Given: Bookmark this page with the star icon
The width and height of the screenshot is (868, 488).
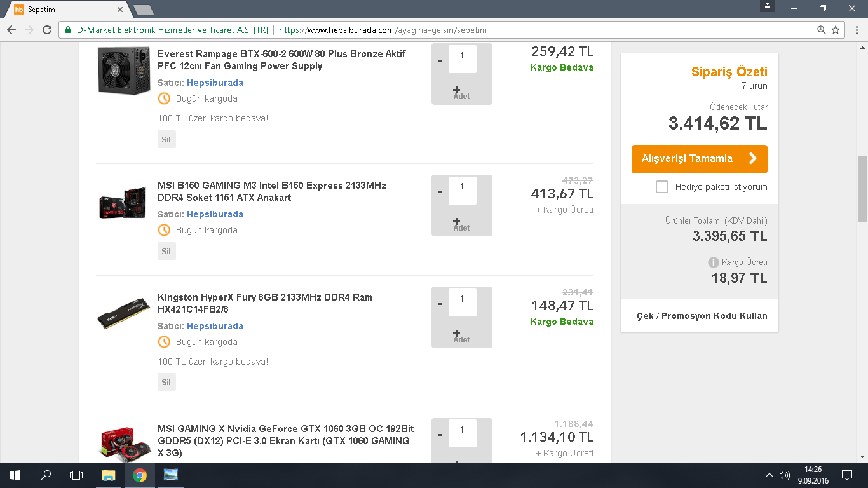Looking at the screenshot, I should (x=836, y=30).
